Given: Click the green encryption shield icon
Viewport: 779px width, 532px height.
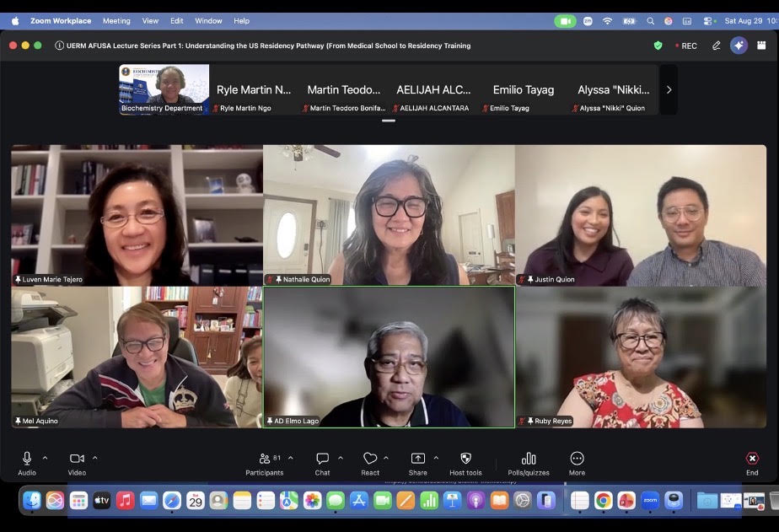Looking at the screenshot, I should (658, 46).
